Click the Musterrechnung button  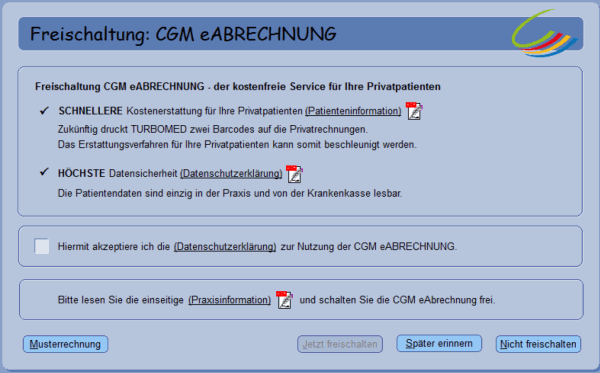click(65, 344)
